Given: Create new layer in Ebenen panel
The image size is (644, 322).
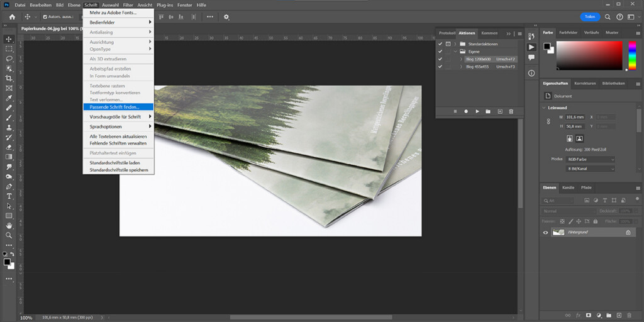Looking at the screenshot, I should 620,314.
